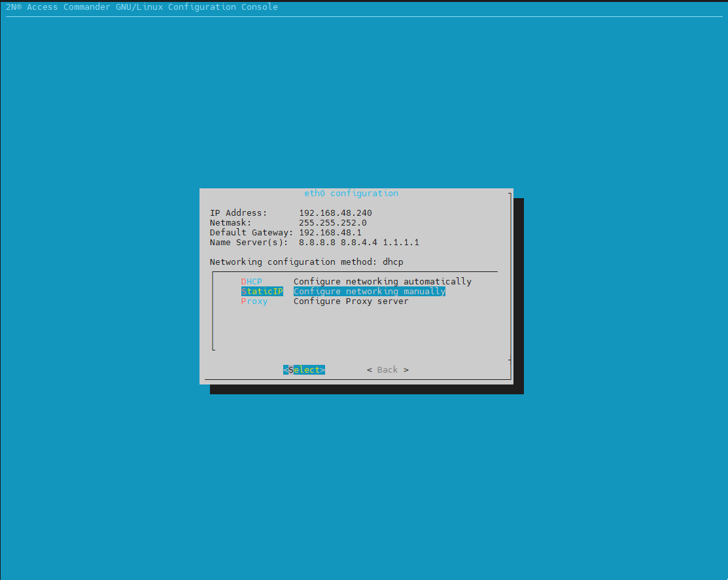Click the default gateway value 192.168.48.1
The height and width of the screenshot is (580, 728).
click(330, 233)
